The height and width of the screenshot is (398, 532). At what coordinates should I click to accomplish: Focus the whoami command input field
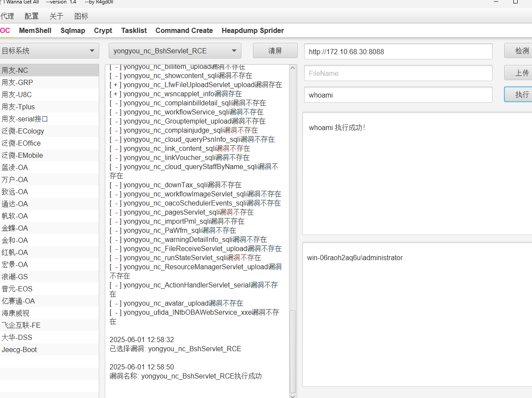398,95
